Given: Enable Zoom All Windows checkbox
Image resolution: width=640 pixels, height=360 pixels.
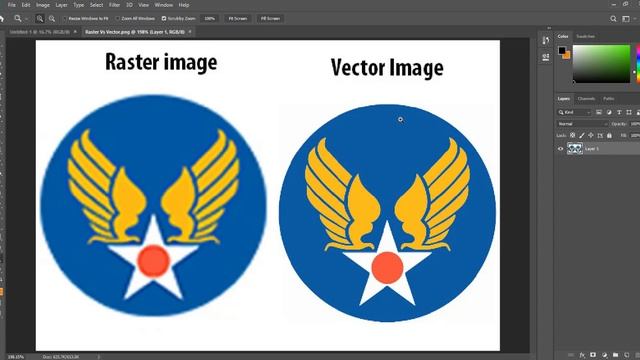Looking at the screenshot, I should pyautogui.click(x=118, y=18).
